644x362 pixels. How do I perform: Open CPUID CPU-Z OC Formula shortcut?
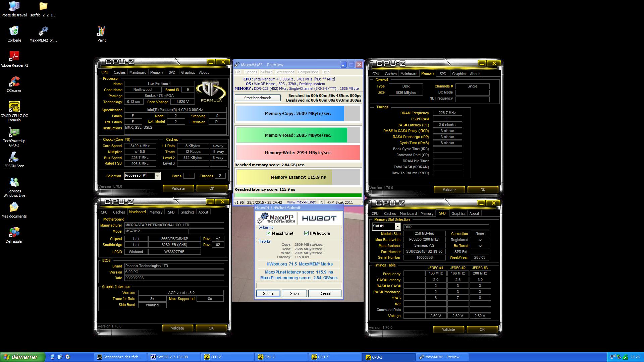14,112
